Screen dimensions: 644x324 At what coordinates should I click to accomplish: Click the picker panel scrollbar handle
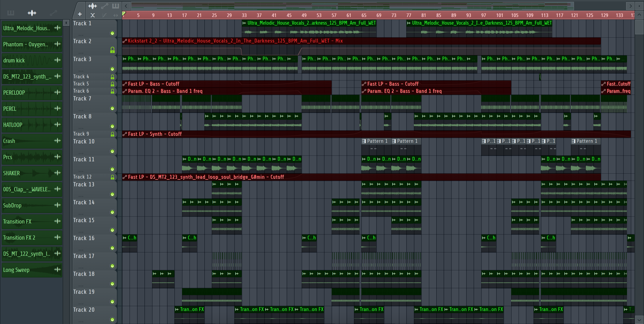coord(66,23)
